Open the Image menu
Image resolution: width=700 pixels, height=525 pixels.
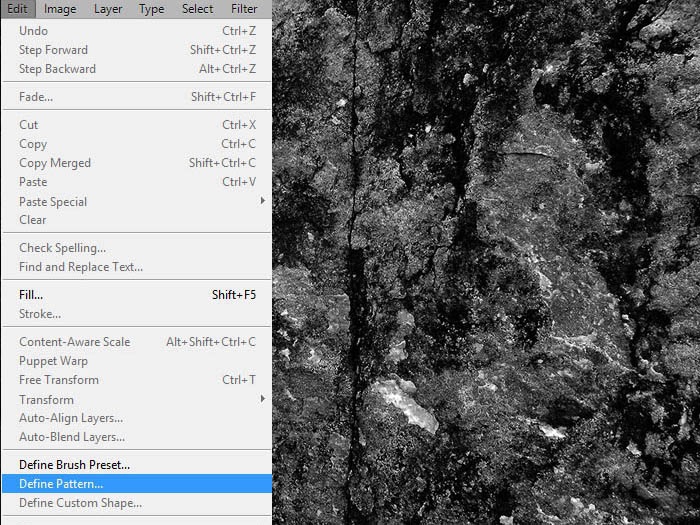click(60, 9)
